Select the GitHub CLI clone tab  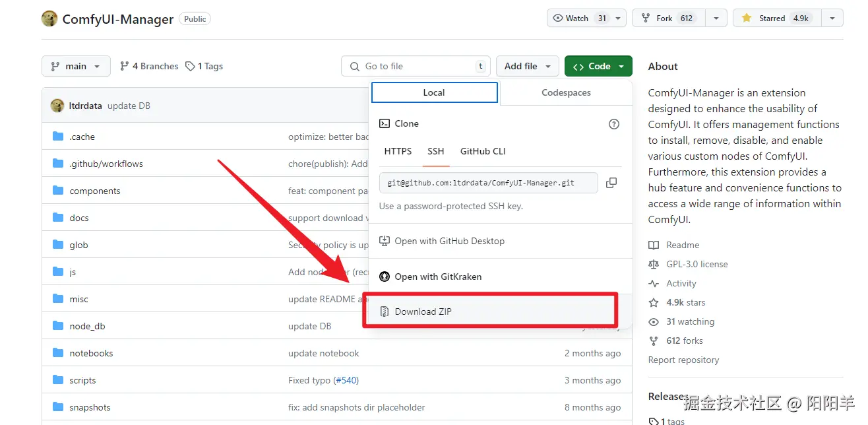tap(483, 151)
